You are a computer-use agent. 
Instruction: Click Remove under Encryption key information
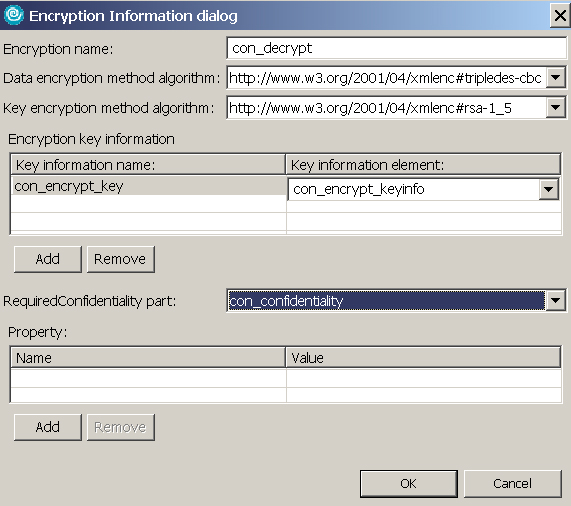point(121,259)
